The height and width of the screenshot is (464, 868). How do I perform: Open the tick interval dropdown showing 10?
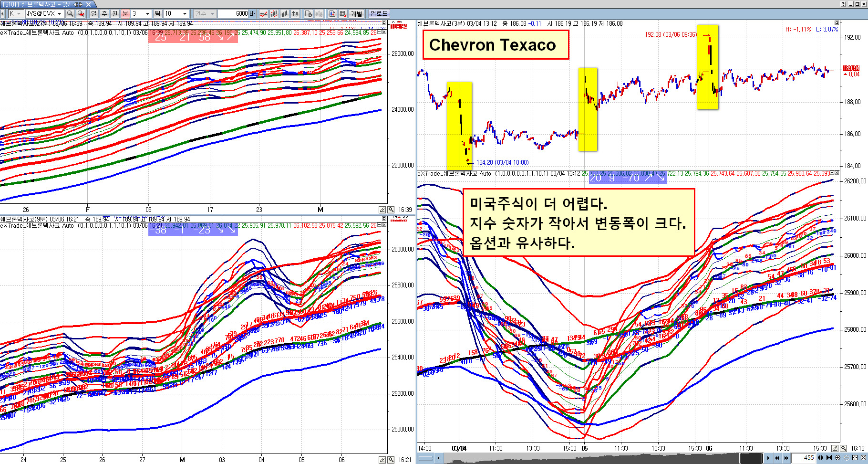tap(185, 13)
